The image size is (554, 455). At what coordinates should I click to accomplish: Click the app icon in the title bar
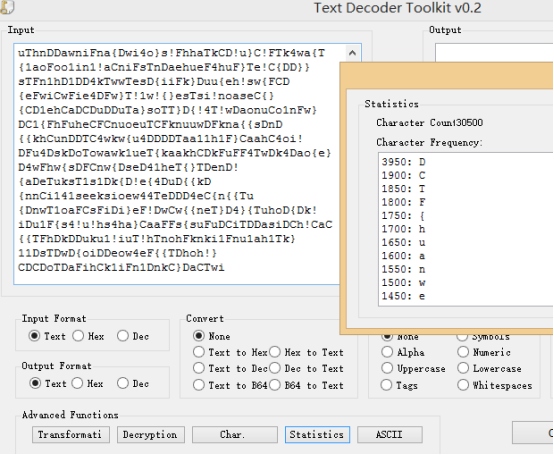click(6, 7)
